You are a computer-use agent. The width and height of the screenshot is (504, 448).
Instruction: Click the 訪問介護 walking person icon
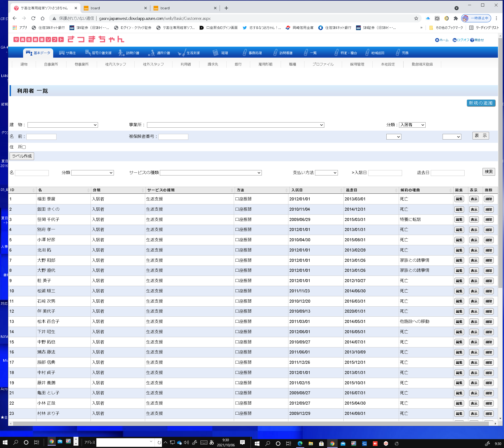(121, 53)
